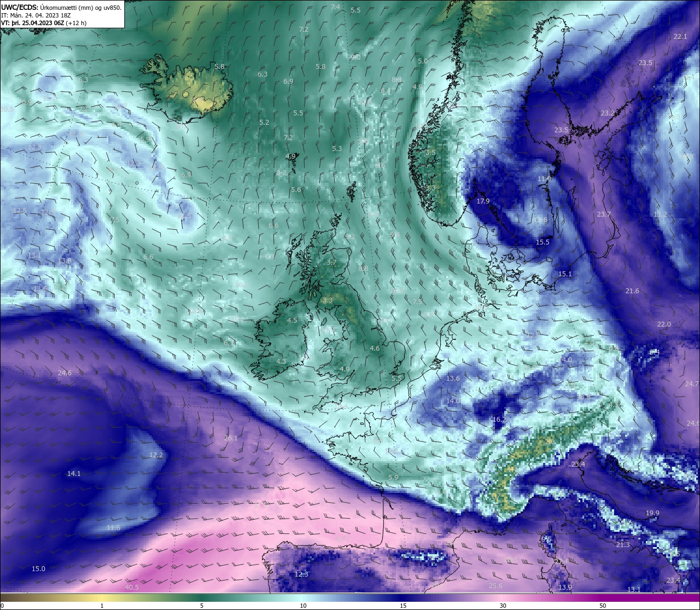700x610 pixels.
Task: Click the 4.6 value over England
Action: coord(375,348)
